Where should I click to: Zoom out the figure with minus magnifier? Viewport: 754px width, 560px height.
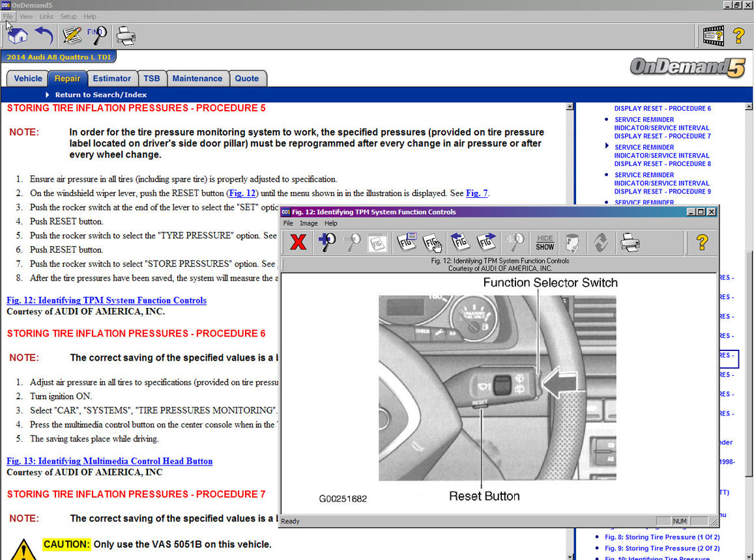[x=353, y=242]
